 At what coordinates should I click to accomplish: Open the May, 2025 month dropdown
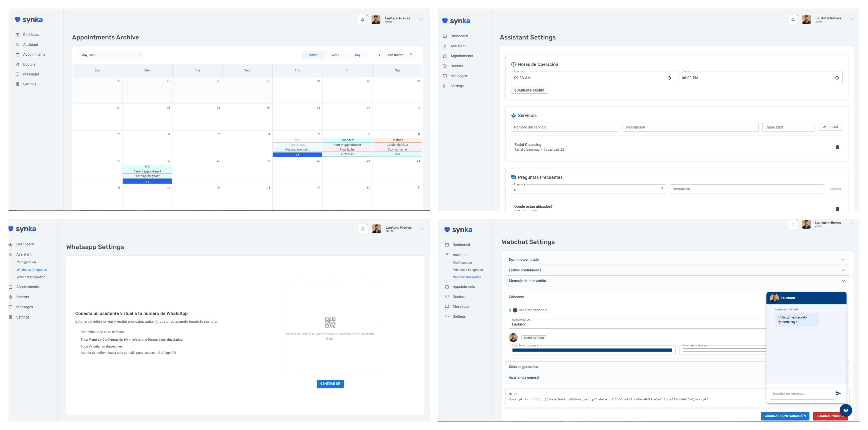(111, 55)
